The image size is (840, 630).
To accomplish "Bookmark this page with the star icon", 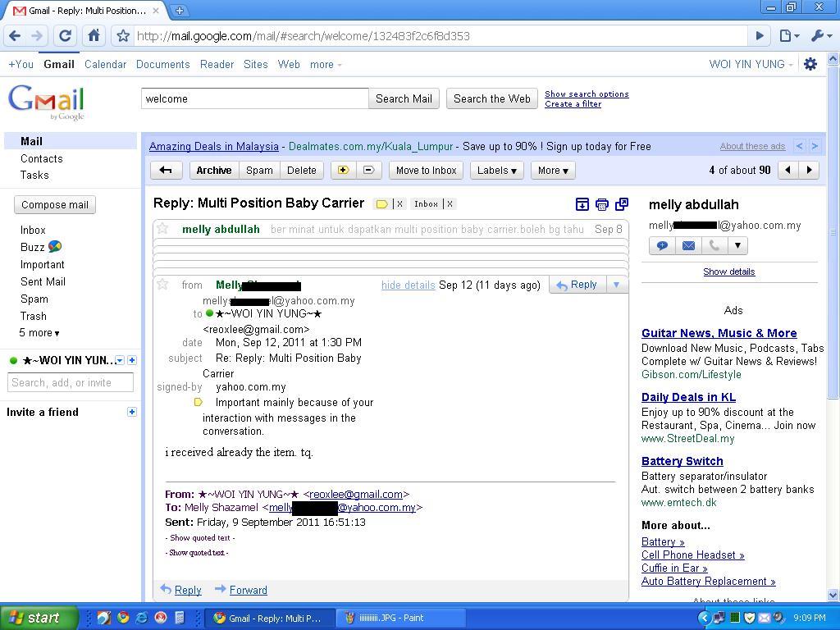I will [123, 36].
